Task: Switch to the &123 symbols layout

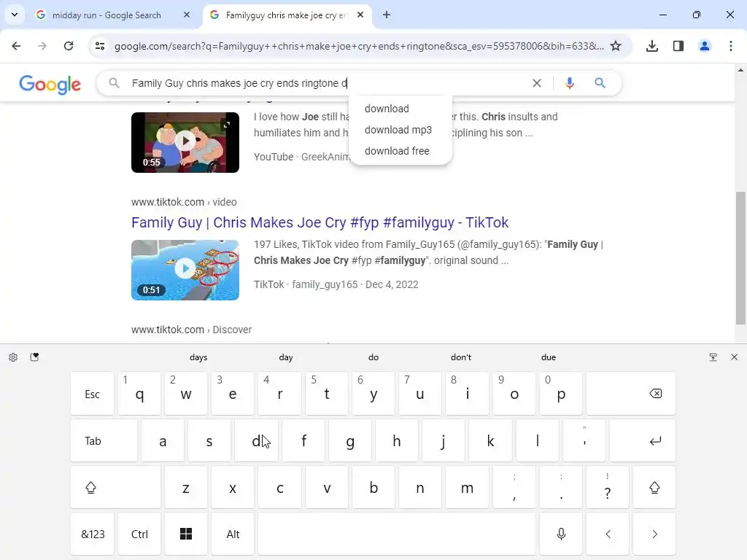Action: 93,534
